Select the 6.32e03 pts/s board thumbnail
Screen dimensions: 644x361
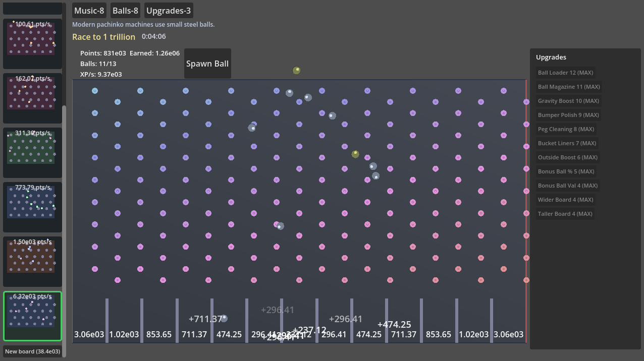coord(32,316)
